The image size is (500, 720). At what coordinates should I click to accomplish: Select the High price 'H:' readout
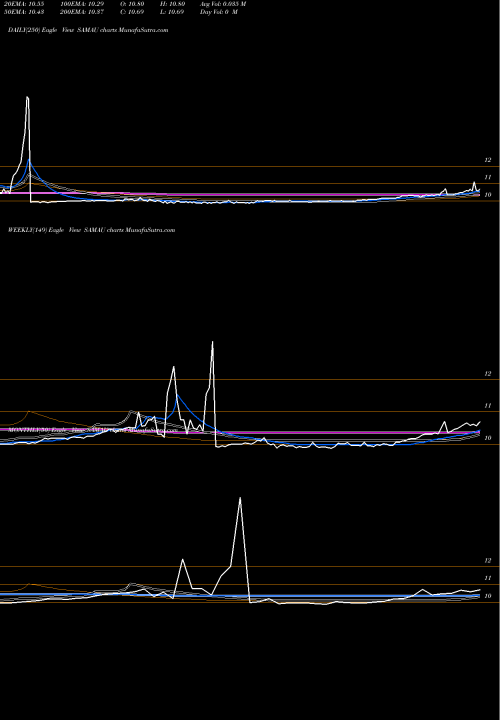tap(172, 4)
